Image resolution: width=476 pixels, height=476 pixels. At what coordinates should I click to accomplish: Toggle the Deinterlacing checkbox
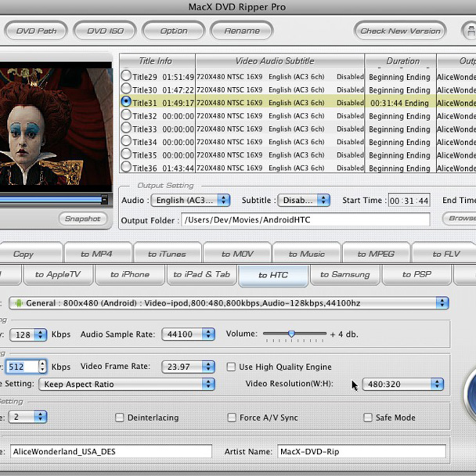119,417
